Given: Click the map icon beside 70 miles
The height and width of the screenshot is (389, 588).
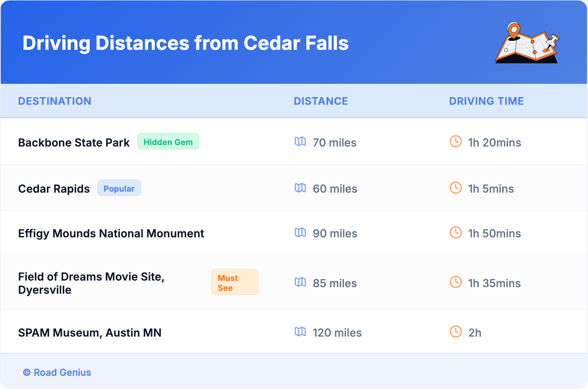Looking at the screenshot, I should [300, 141].
